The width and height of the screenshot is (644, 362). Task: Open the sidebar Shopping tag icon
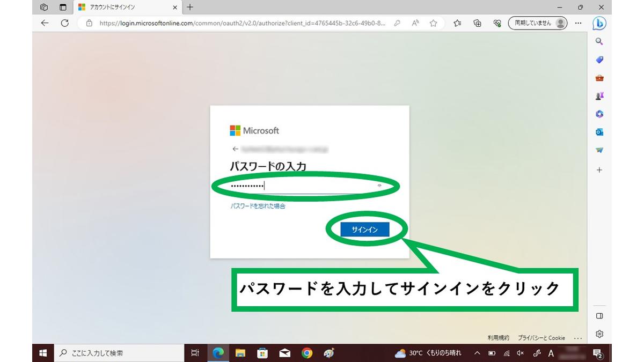tap(599, 60)
